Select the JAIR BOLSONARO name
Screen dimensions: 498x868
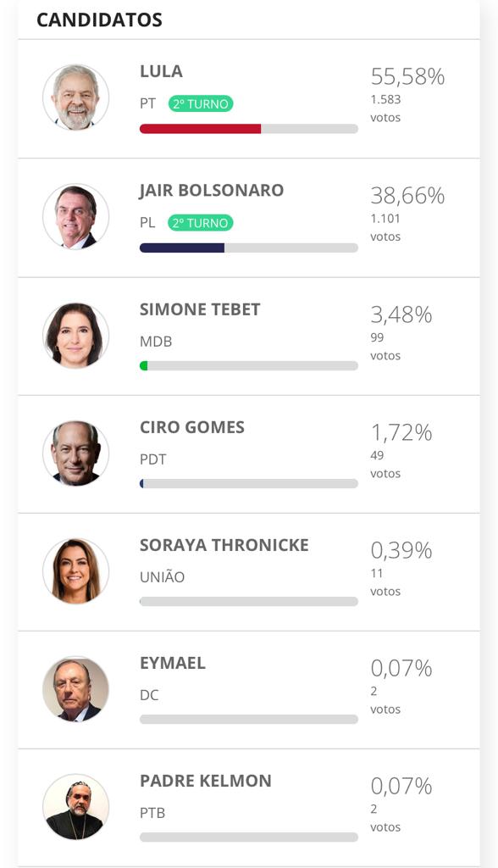click(212, 191)
